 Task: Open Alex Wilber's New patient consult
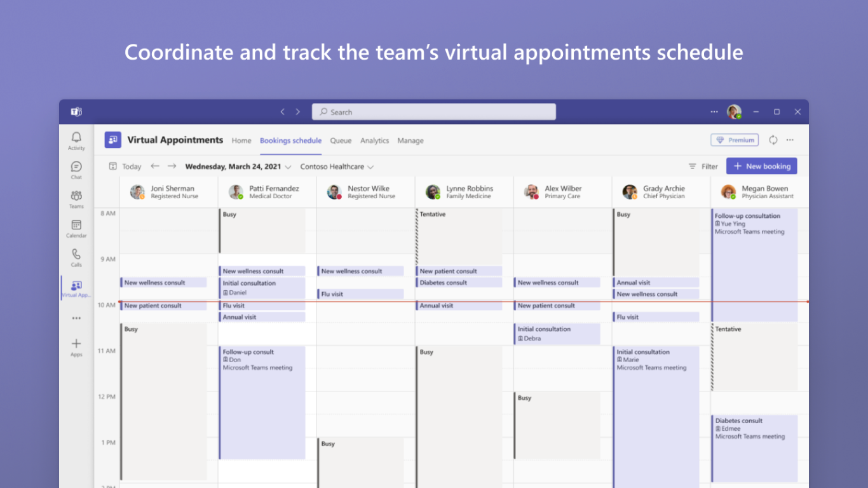point(557,306)
